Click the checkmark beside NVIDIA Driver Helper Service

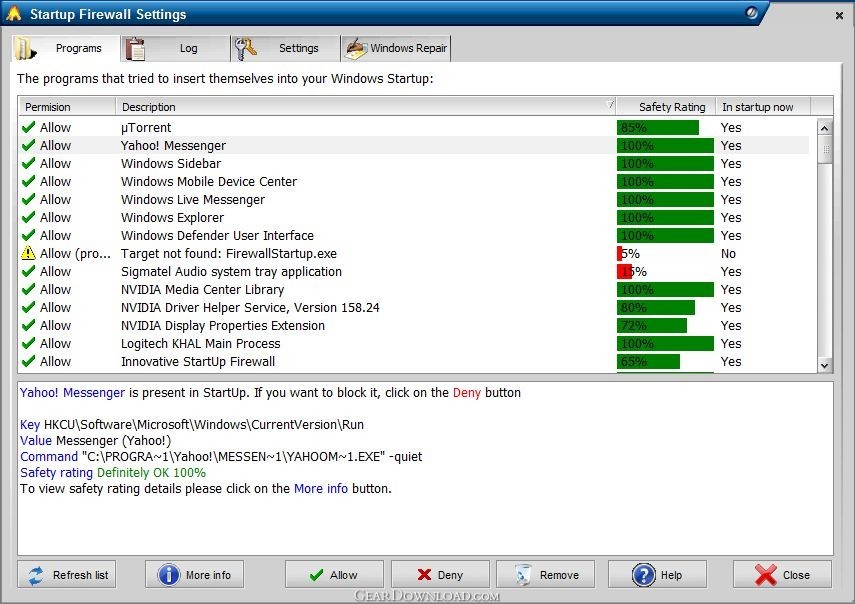tap(28, 307)
